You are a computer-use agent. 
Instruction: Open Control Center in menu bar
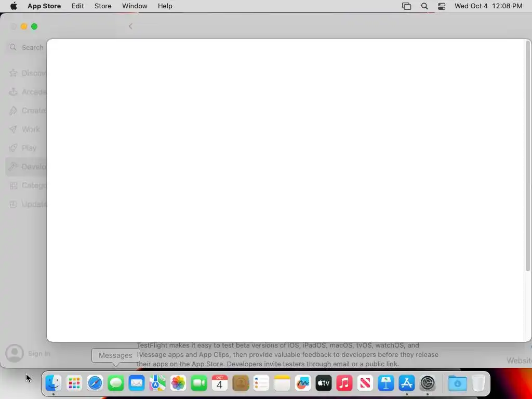[x=442, y=6]
